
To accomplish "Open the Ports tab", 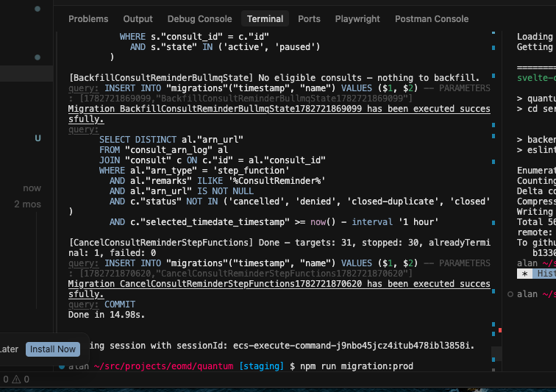I will [309, 19].
